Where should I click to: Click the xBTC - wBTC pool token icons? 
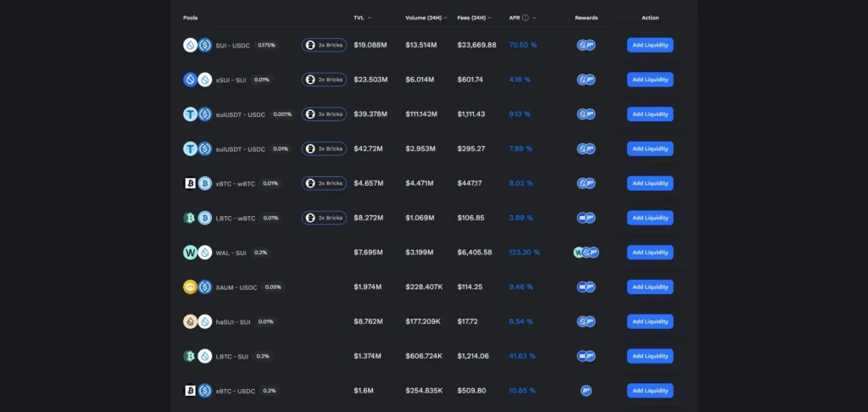pos(198,183)
